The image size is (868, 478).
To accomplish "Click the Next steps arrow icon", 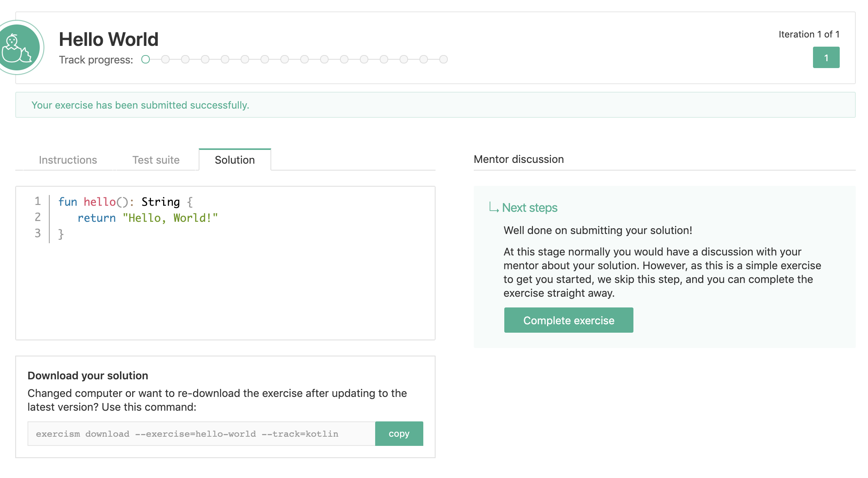I will pos(494,208).
